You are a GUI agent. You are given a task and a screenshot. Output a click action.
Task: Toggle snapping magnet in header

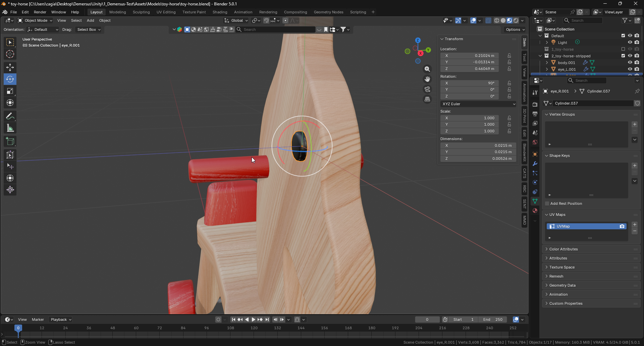click(266, 20)
